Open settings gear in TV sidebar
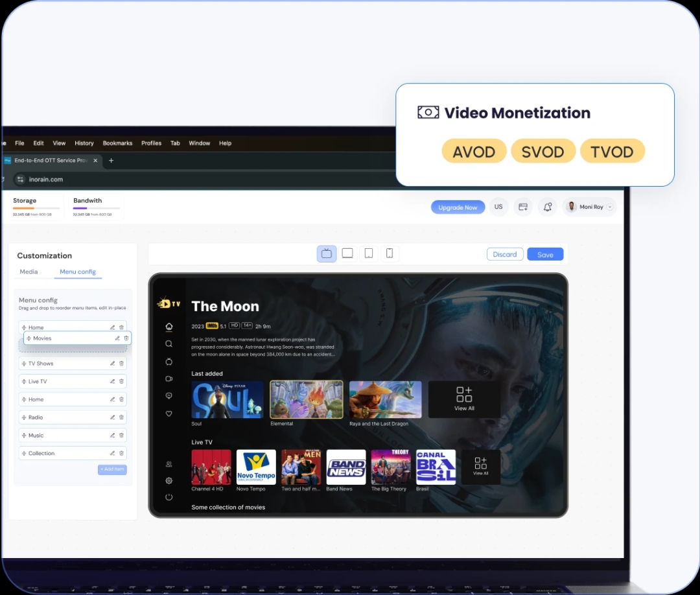Viewport: 700px width, 595px height. click(169, 480)
